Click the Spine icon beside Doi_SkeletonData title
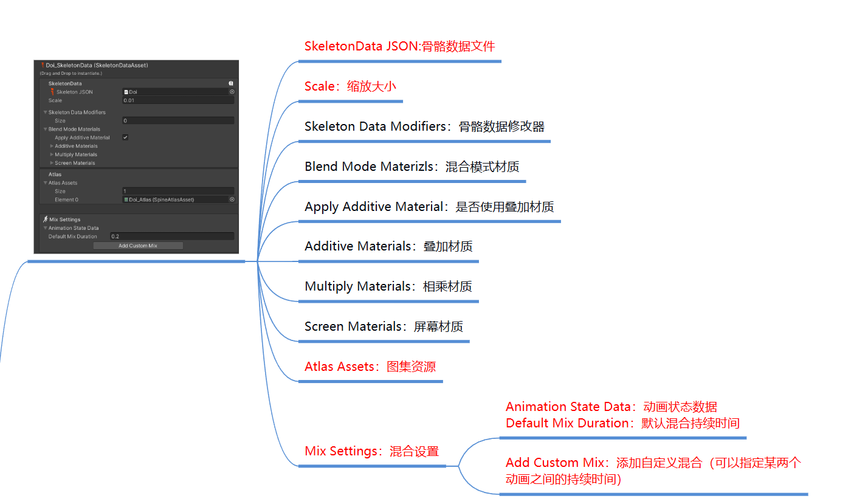The height and width of the screenshot is (504, 868). point(43,65)
